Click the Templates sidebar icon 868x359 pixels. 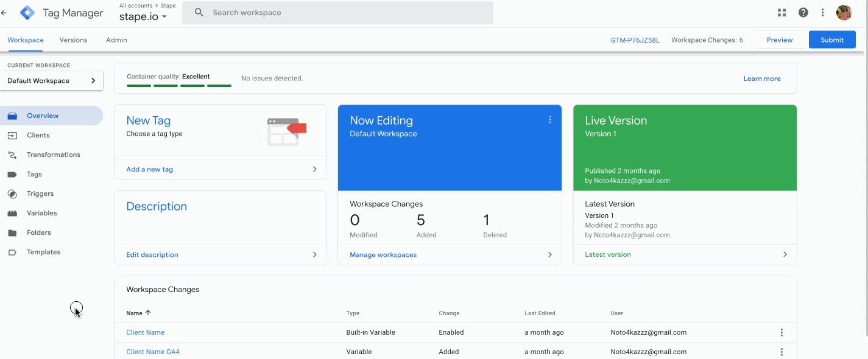click(x=12, y=252)
